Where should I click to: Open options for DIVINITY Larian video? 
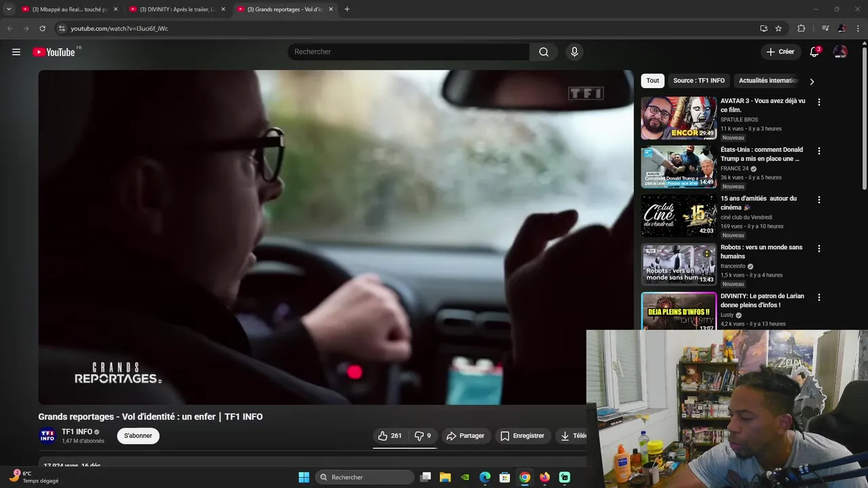[819, 298]
